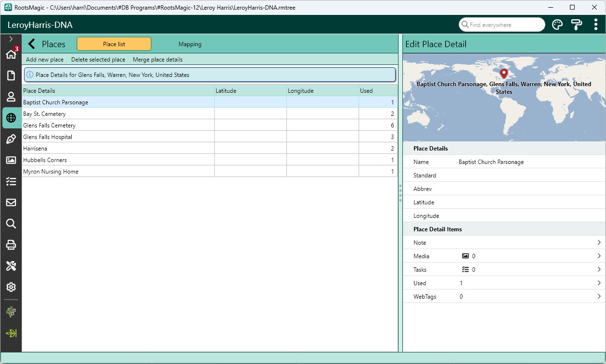Select the Place list tab

pos(114,44)
